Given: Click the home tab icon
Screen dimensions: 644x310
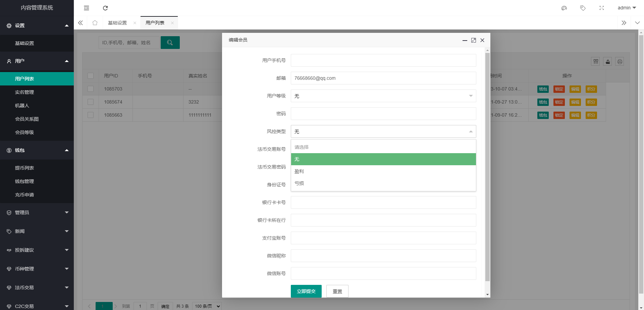Looking at the screenshot, I should (x=95, y=23).
